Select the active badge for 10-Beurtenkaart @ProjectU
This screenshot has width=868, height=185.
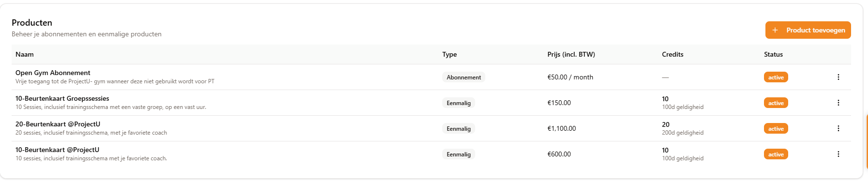pos(776,154)
